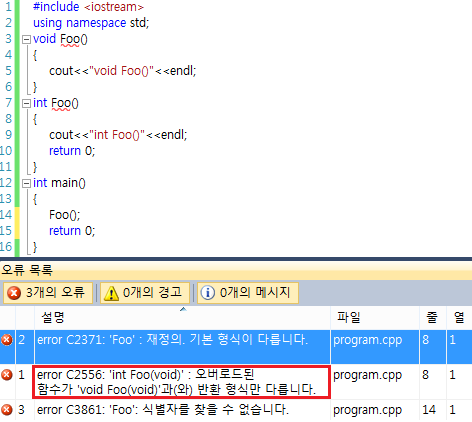Click the #include <iostream> code line
Image resolution: width=472 pixels, height=422 pixels.
(x=88, y=7)
